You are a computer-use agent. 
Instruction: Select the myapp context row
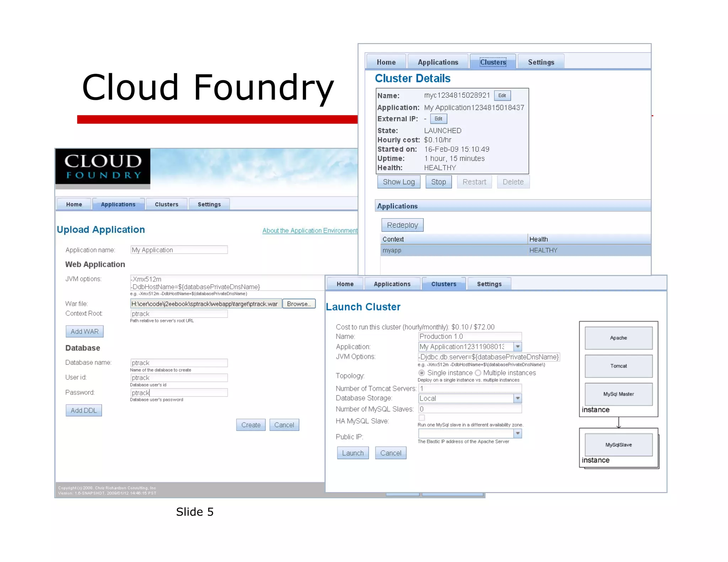[x=515, y=250]
